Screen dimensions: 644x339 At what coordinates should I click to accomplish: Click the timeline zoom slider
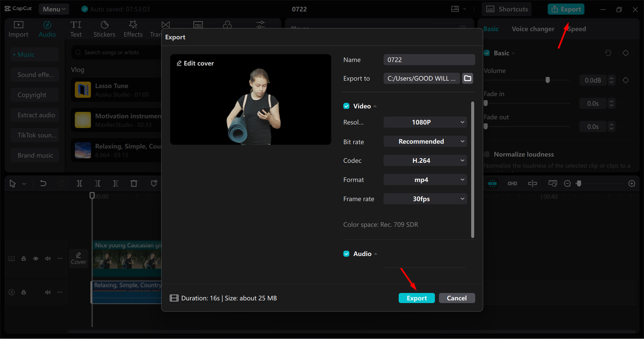coord(579,184)
